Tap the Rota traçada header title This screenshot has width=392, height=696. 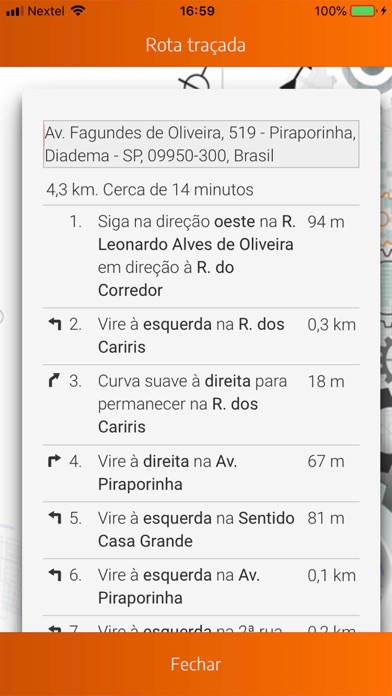point(196,45)
